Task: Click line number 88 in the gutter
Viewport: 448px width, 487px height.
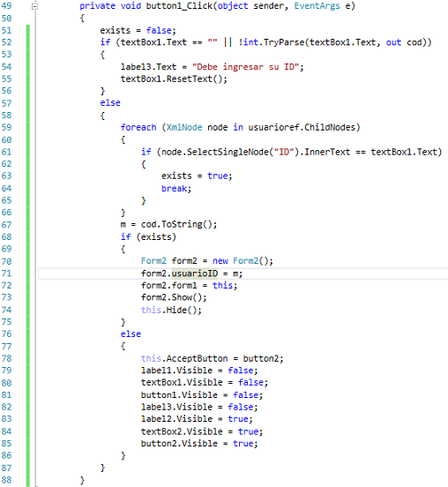Action: tap(6, 480)
